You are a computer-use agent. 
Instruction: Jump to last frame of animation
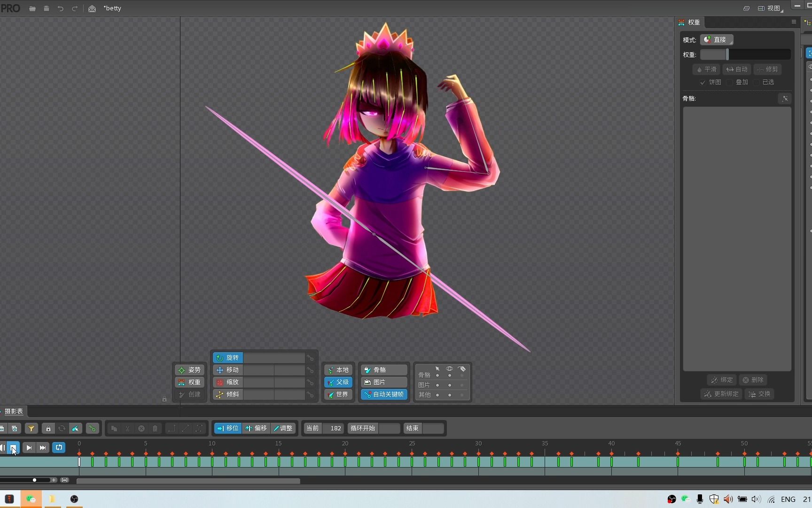point(43,447)
